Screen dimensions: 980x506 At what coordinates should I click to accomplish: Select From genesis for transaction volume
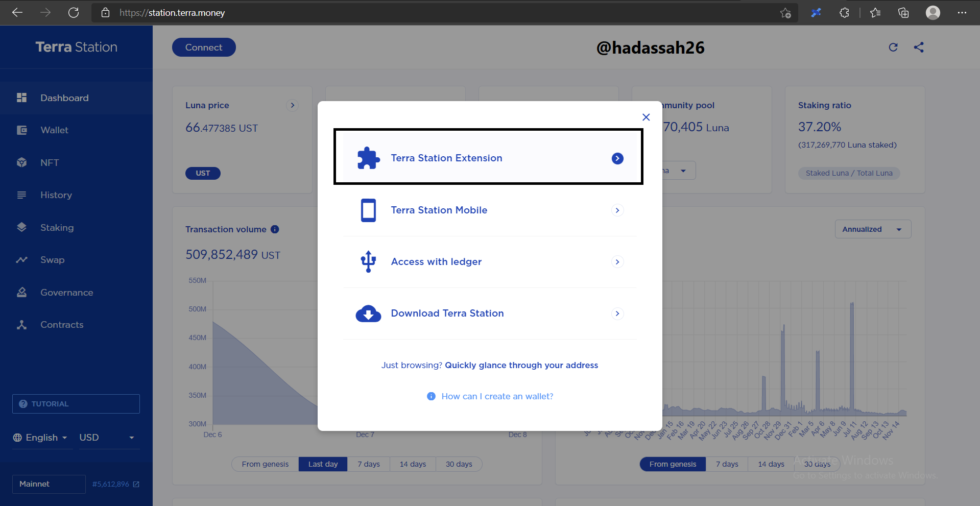[x=265, y=464]
